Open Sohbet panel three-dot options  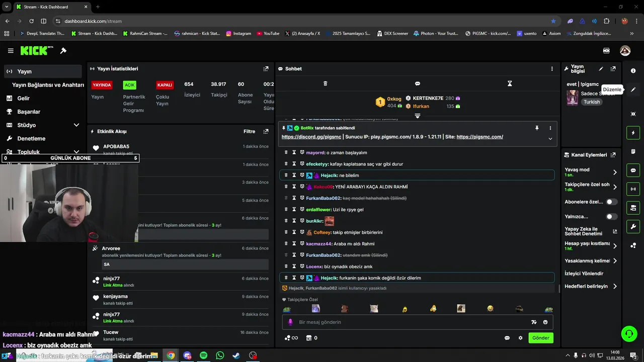coord(552,69)
